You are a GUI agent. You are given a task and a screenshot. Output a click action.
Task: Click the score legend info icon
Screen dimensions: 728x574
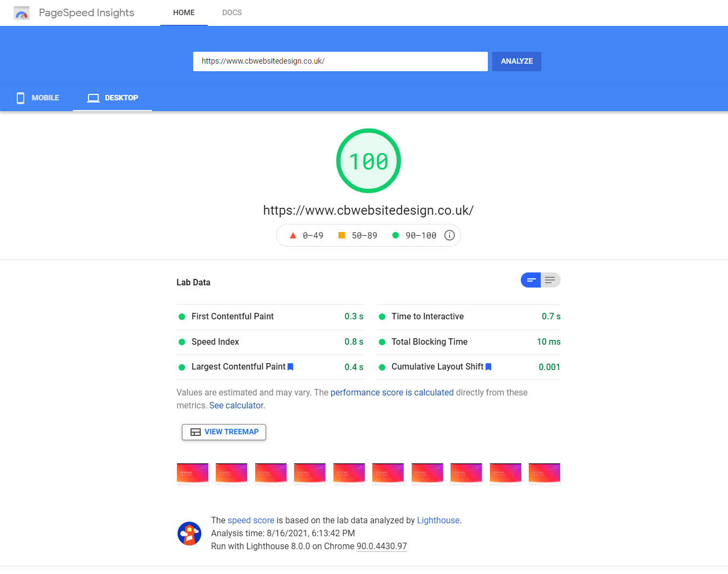tap(450, 235)
